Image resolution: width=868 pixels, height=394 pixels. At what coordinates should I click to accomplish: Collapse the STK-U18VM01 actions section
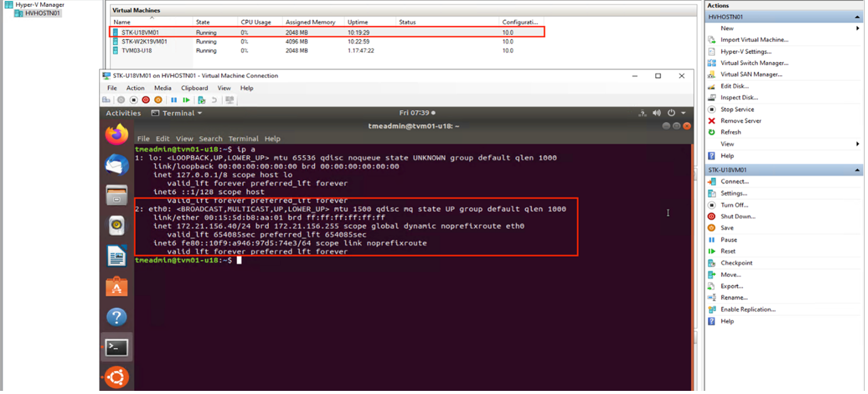point(857,170)
